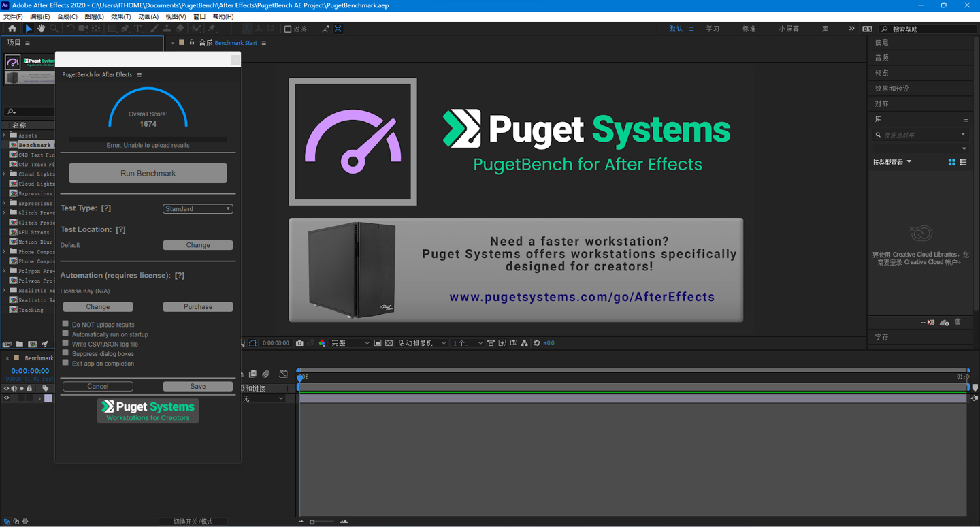Click the trash icon in Libraries panel
Screen dimensions: 980x527
coord(958,322)
